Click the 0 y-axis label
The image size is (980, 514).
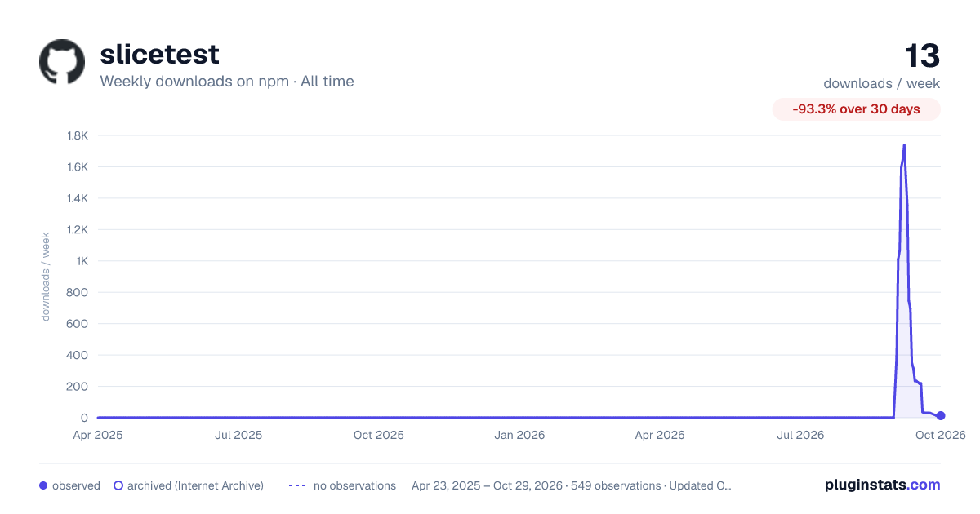pos(84,418)
